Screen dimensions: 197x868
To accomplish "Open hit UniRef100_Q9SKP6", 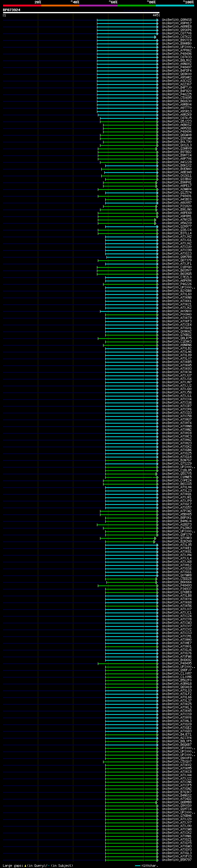I will (177, 30).
